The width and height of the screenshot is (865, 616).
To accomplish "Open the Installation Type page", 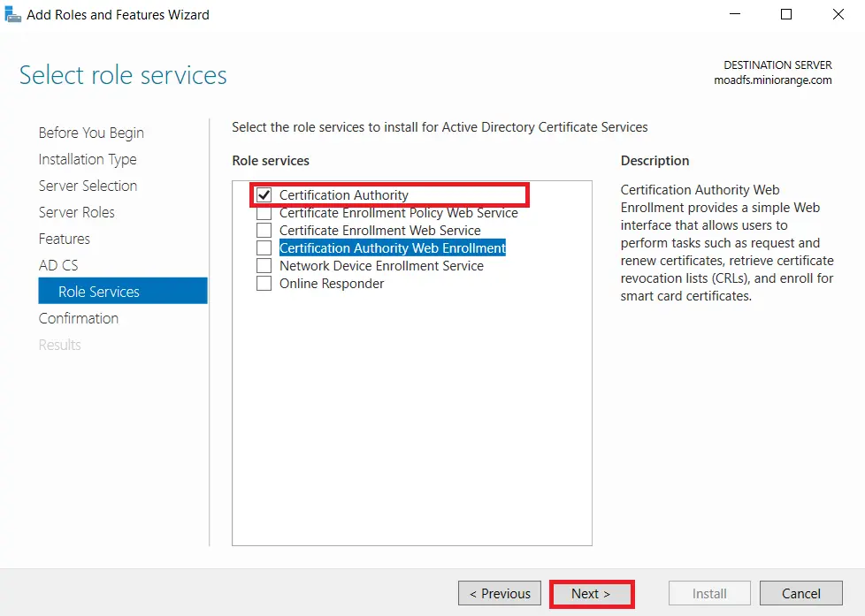I will (x=88, y=159).
